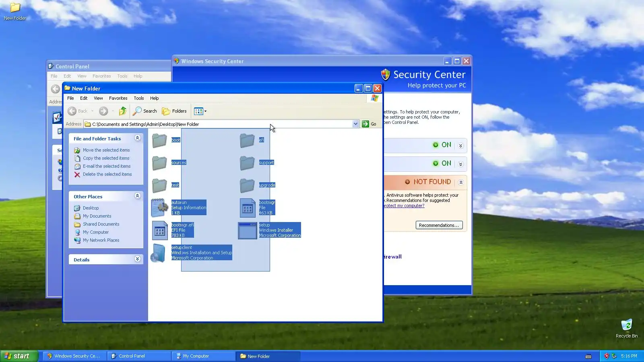644x362 pixels.
Task: Click the Windows flag logo in New Folder
Action: 375,98
